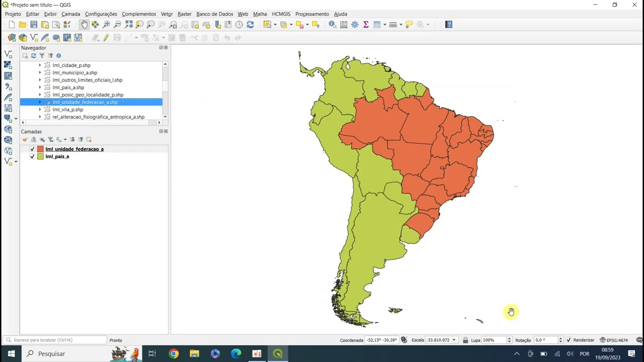Click the QGIS taskbar icon
Image resolution: width=644 pixels, height=362 pixels.
278,354
